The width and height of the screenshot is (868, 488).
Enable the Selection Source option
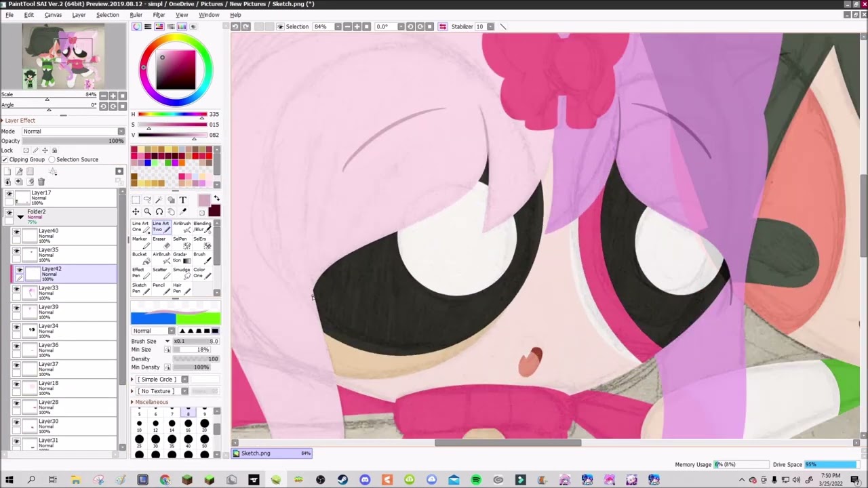52,159
